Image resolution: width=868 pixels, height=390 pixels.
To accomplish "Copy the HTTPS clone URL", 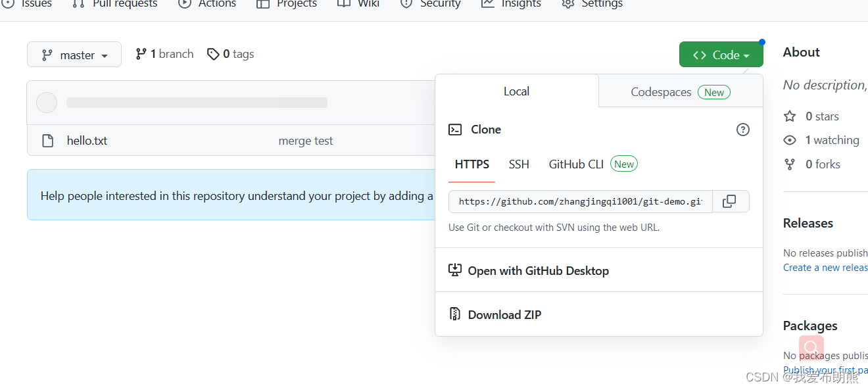I will pos(729,202).
